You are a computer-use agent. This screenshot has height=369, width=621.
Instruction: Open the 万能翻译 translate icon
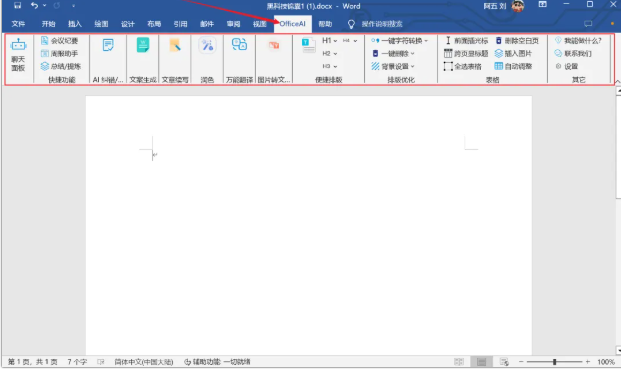(x=239, y=44)
